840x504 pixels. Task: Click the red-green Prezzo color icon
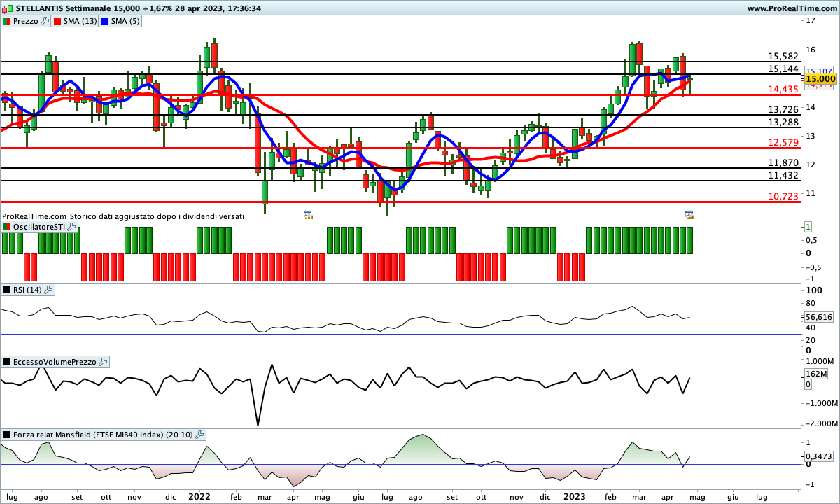(6, 21)
